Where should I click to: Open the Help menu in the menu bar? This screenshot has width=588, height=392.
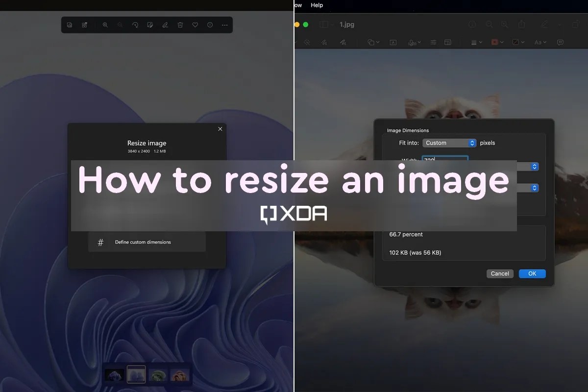[x=317, y=5]
